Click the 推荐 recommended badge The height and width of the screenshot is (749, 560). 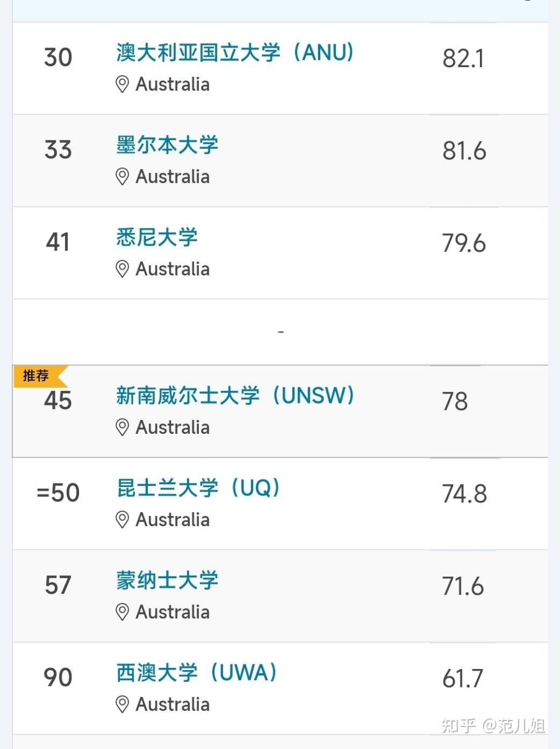pos(39,376)
